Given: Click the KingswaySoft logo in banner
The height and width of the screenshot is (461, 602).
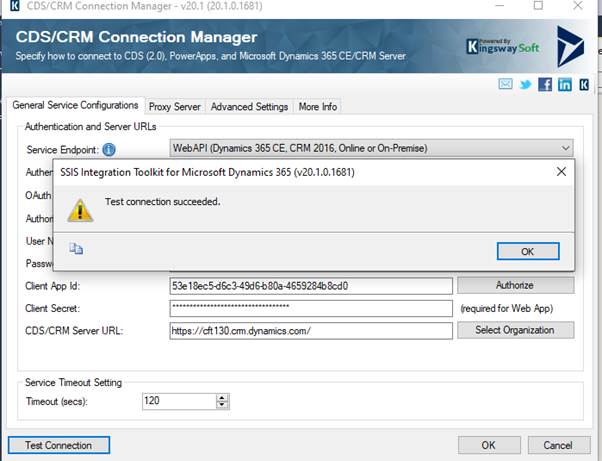Looking at the screenshot, I should coord(503,46).
